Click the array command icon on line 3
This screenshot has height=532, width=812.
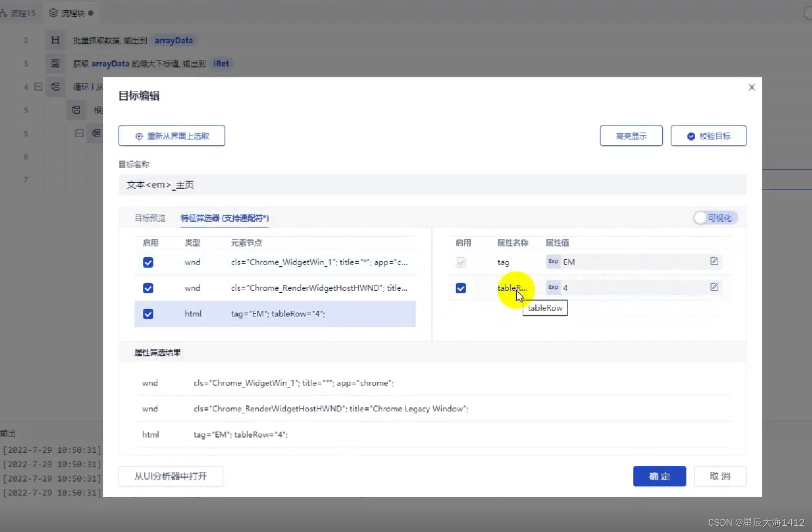[x=56, y=64]
